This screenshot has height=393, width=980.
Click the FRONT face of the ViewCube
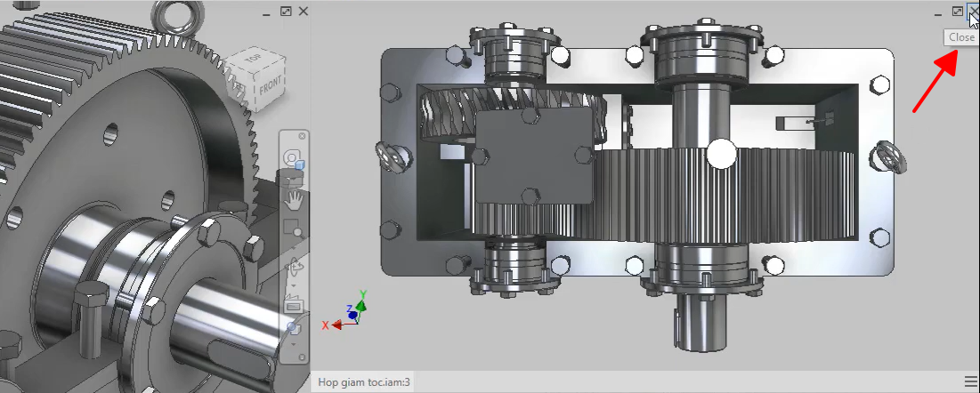(271, 87)
